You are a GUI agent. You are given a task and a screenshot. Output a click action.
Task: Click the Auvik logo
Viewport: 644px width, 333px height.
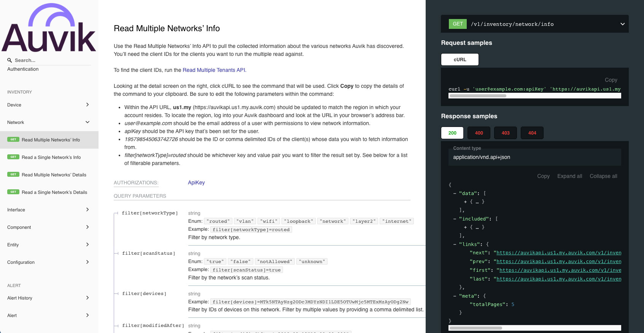tap(49, 27)
